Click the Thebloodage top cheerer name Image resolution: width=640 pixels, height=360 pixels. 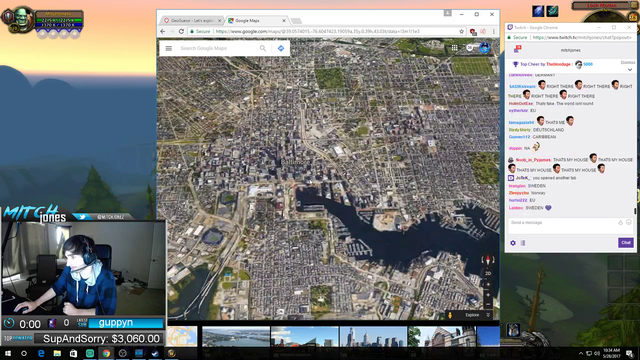click(558, 64)
